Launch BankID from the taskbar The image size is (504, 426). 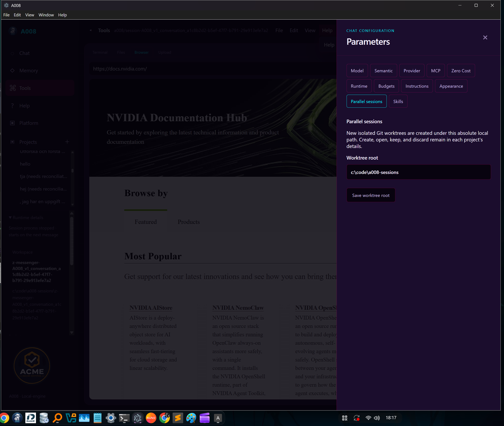[x=31, y=418]
